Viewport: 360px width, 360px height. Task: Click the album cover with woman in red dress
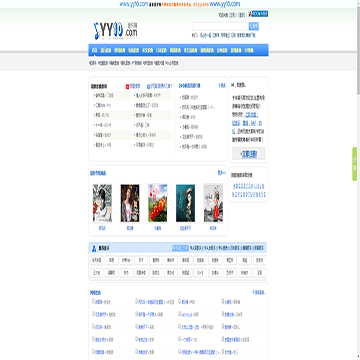pyautogui.click(x=213, y=203)
